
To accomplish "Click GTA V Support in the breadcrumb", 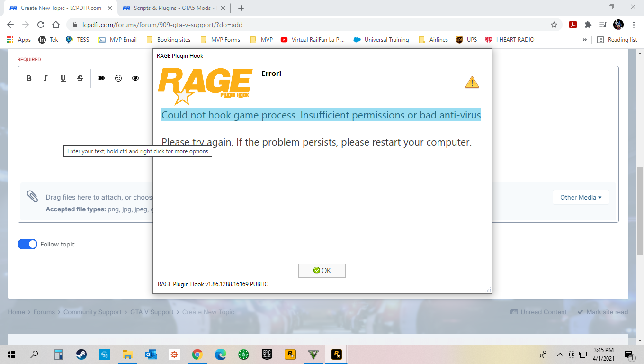I will [x=152, y=312].
